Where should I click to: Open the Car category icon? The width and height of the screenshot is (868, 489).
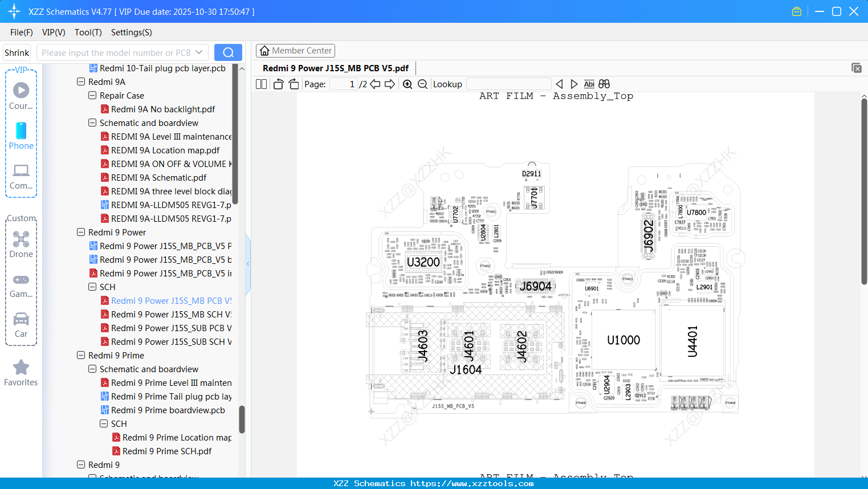[x=21, y=319]
